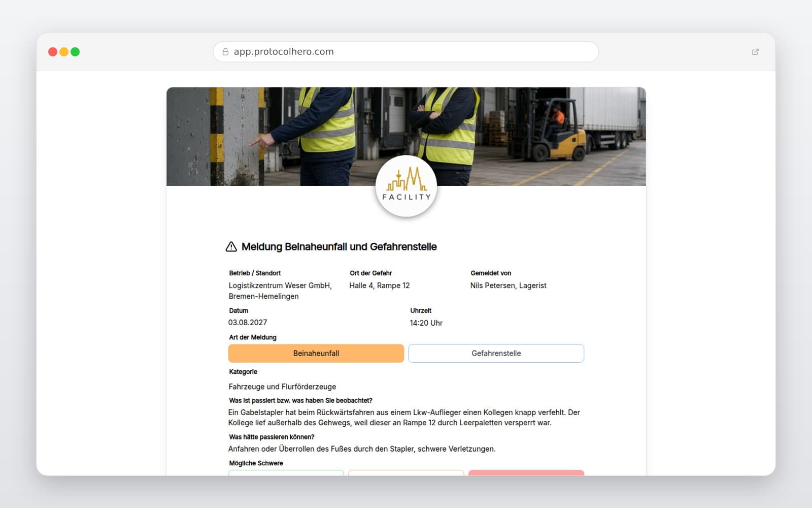Click the warehouse header banner image
This screenshot has width=812, height=508.
point(406,137)
